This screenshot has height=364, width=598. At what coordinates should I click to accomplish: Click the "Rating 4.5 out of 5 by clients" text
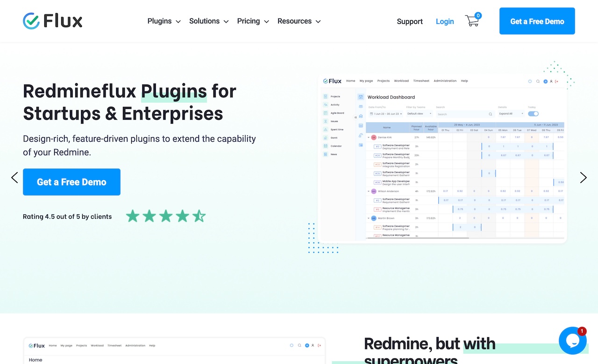point(67,217)
